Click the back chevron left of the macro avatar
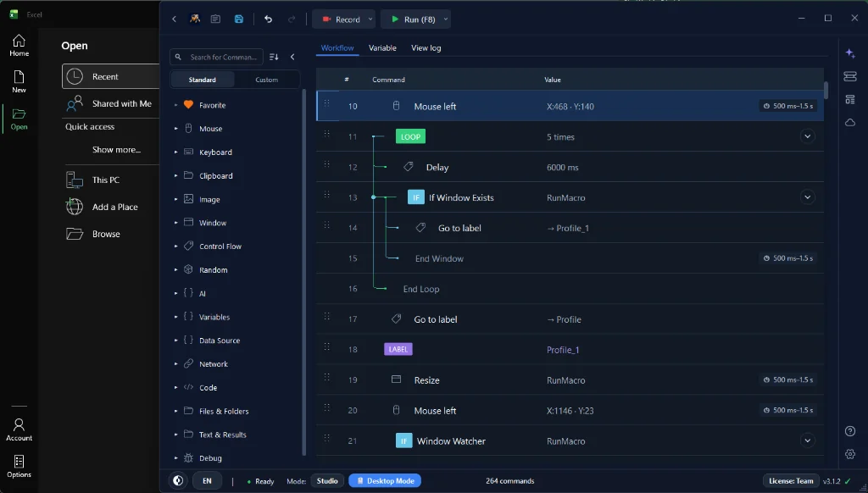The image size is (868, 493). [x=174, y=19]
